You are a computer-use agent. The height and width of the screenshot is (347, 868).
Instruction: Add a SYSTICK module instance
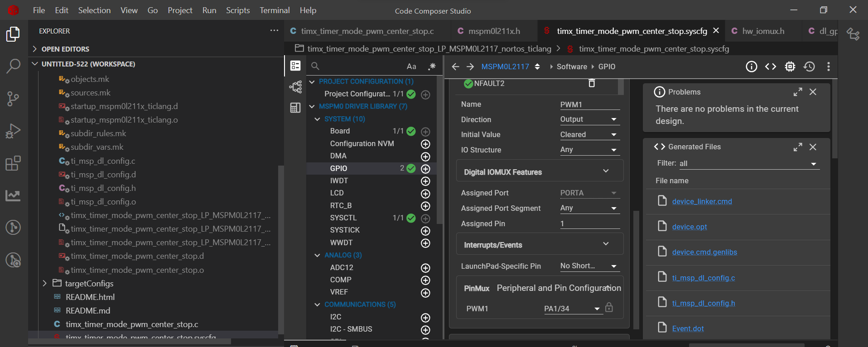click(425, 231)
